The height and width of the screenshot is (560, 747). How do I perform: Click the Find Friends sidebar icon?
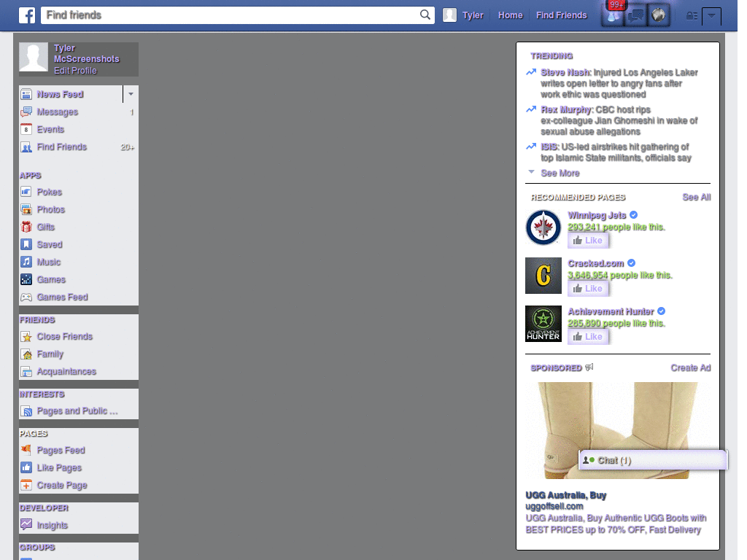(26, 147)
